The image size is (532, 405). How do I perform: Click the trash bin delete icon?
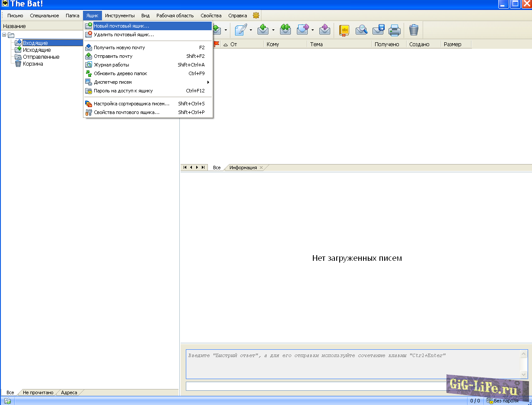coord(414,30)
